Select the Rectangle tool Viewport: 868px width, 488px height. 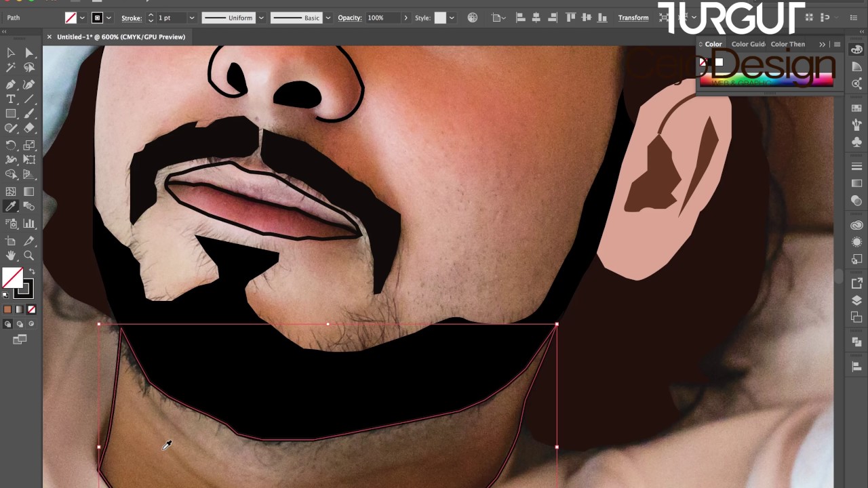click(x=11, y=114)
